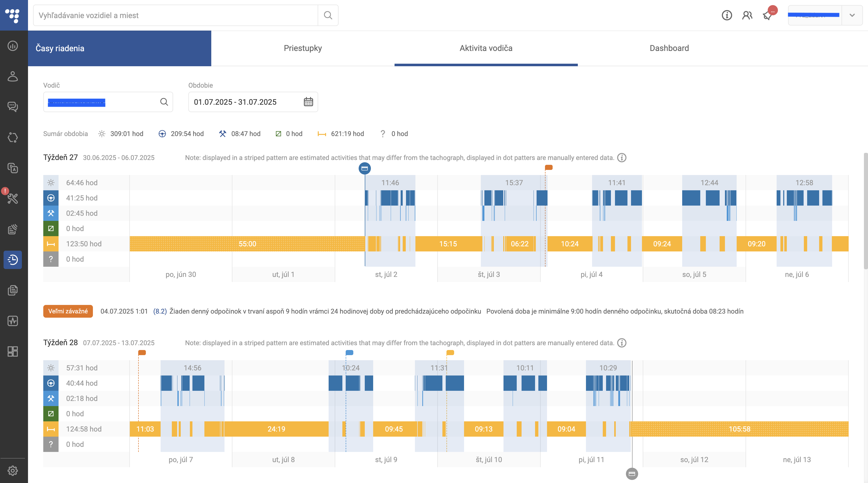868x483 pixels.
Task: Open the messages chat icon in the sidebar
Action: click(13, 107)
